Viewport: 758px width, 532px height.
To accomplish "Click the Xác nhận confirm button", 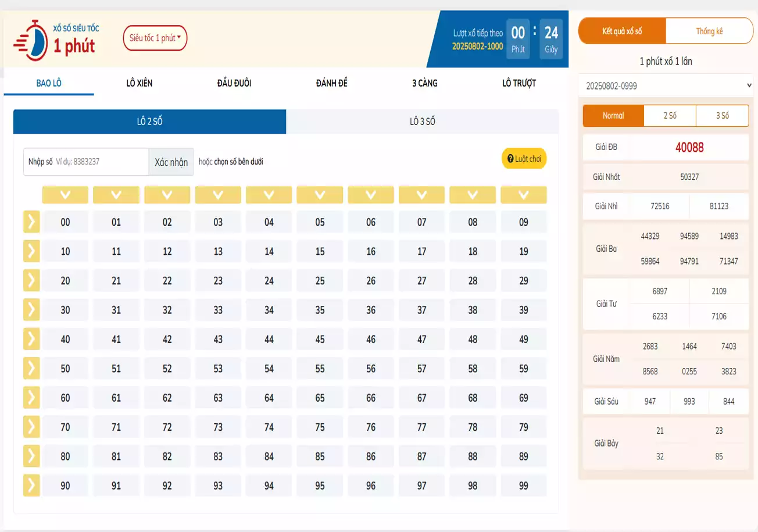I will [171, 162].
